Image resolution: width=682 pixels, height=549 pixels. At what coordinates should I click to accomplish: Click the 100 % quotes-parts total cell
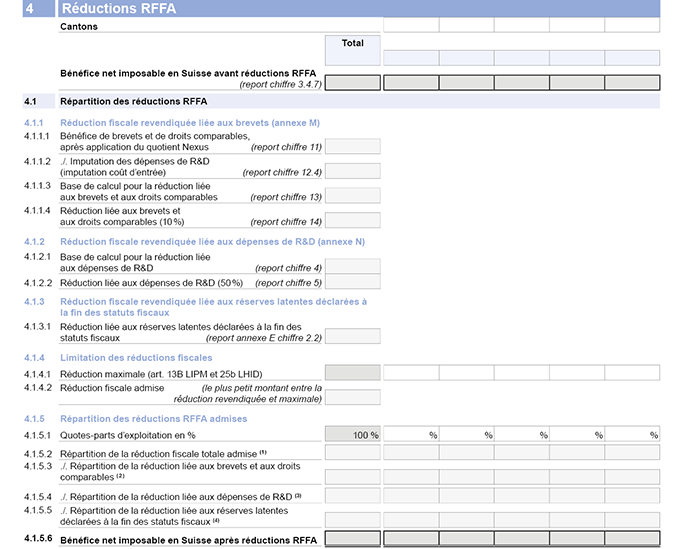[352, 435]
